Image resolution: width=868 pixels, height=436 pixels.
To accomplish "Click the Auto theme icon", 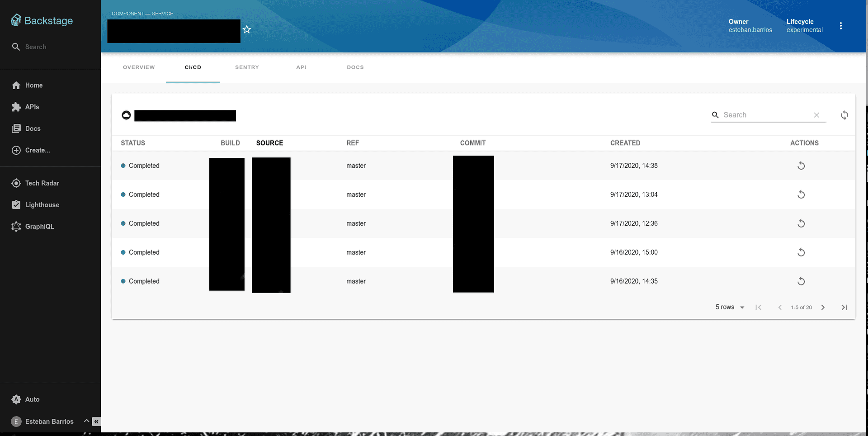I will click(x=16, y=399).
